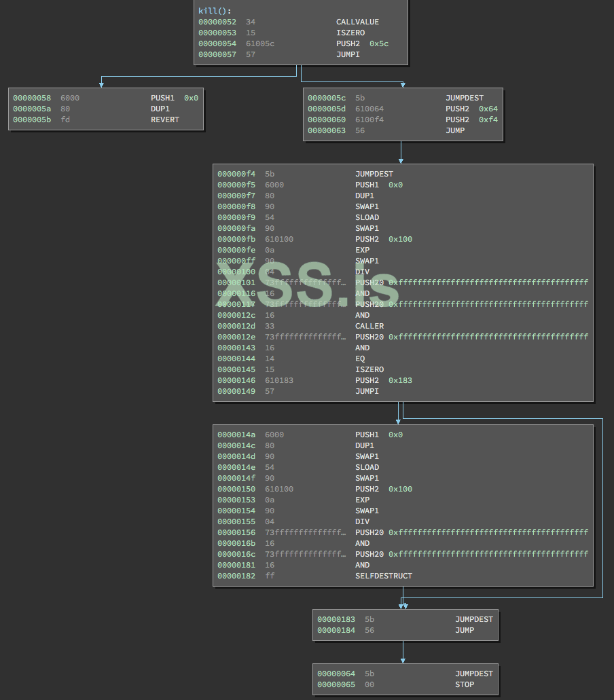Image resolution: width=614 pixels, height=700 pixels.
Task: Select byte fd beside REVERT
Action: 65,119
